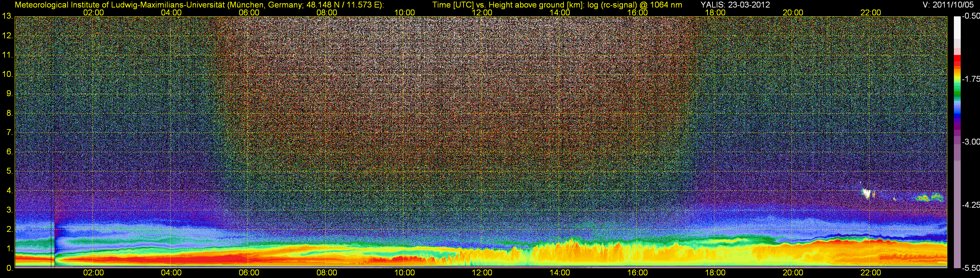The width and height of the screenshot is (980, 278).
Task: Click the 6 km height axis label
Action: click(9, 151)
